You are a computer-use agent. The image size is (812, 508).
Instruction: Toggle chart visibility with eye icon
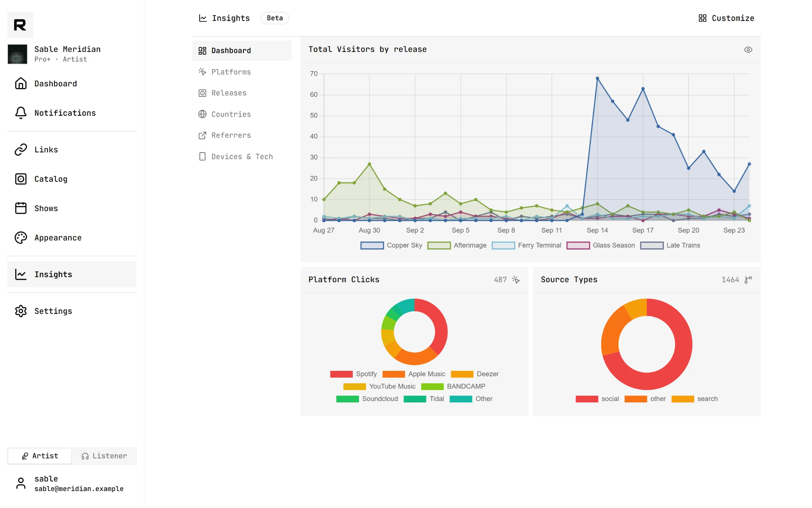click(748, 50)
